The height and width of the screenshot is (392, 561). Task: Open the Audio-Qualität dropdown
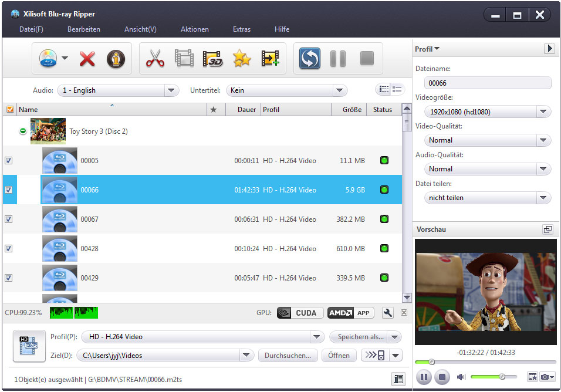[488, 169]
